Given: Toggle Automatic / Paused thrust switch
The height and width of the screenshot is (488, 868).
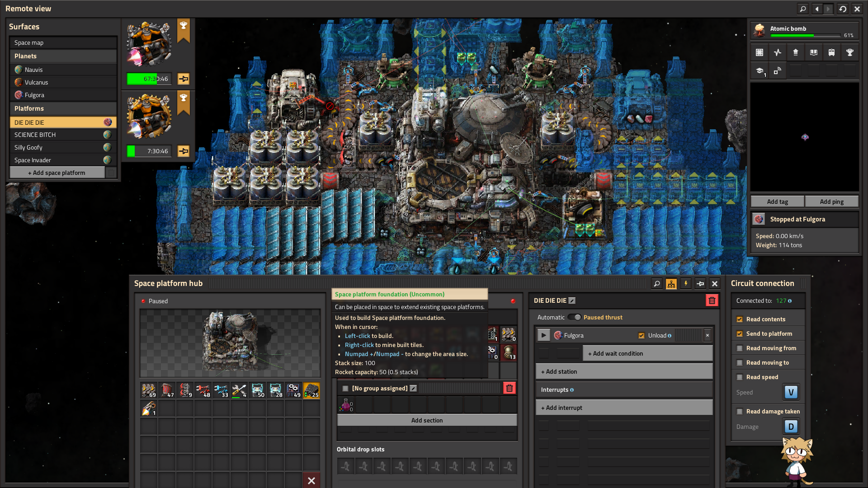Looking at the screenshot, I should pyautogui.click(x=574, y=317).
